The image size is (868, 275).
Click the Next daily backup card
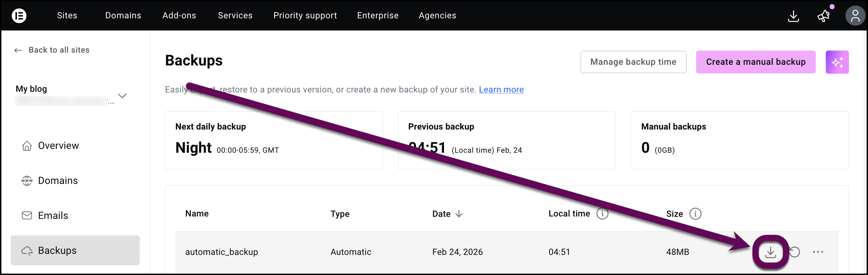pyautogui.click(x=274, y=140)
